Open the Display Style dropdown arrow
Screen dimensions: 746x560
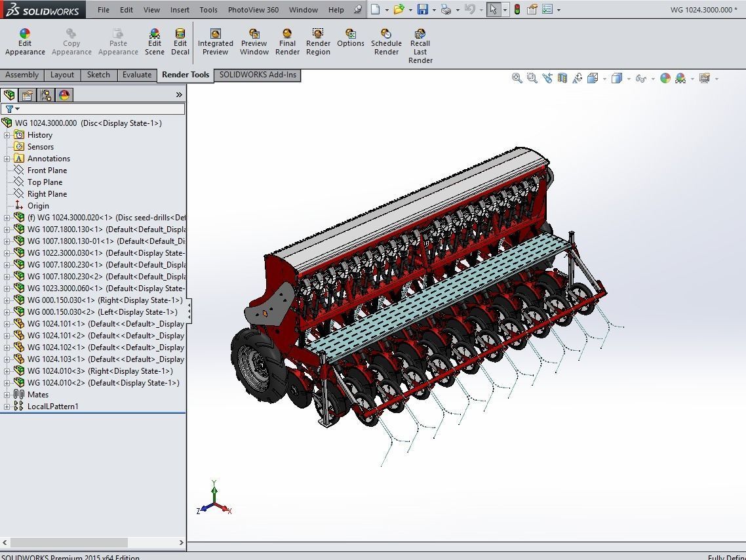pos(629,79)
